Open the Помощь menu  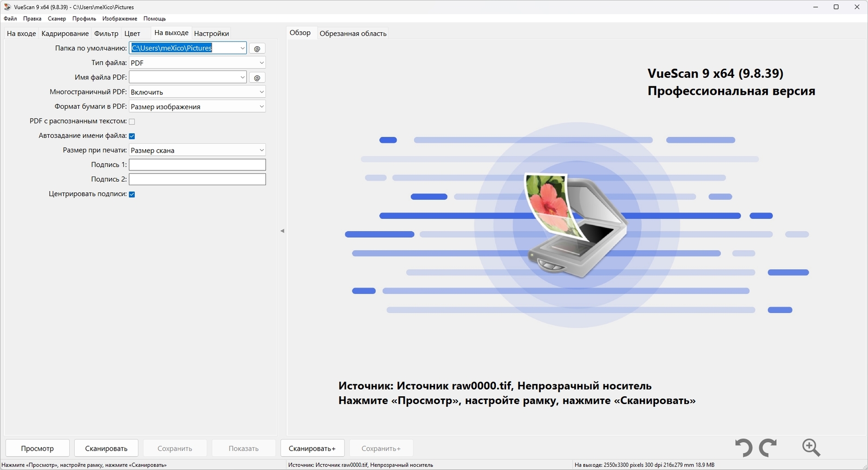155,18
